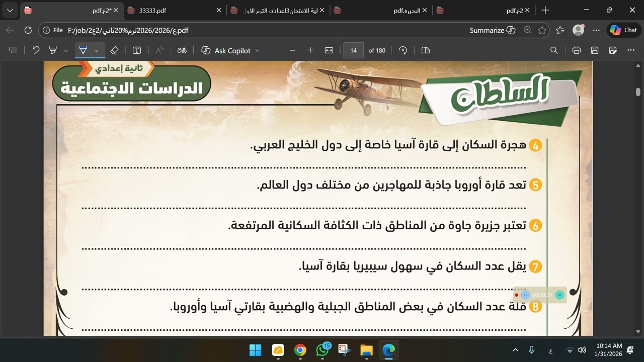Screen dimensions: 644x362
Task: Click the Save icon in the PDF toolbar
Action: point(595,50)
